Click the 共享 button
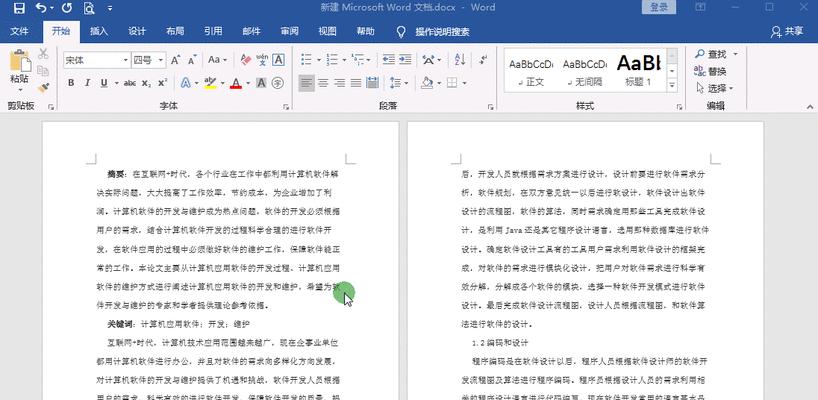 point(787,31)
